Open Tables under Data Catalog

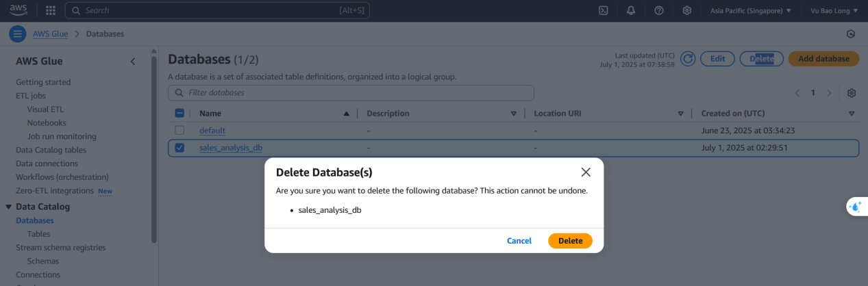pyautogui.click(x=38, y=234)
